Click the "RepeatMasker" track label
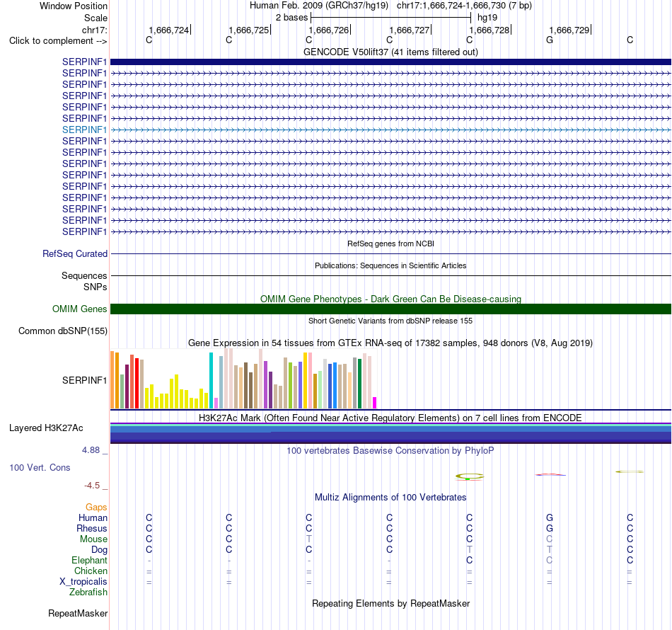This screenshot has height=630, width=672. pyautogui.click(x=78, y=614)
